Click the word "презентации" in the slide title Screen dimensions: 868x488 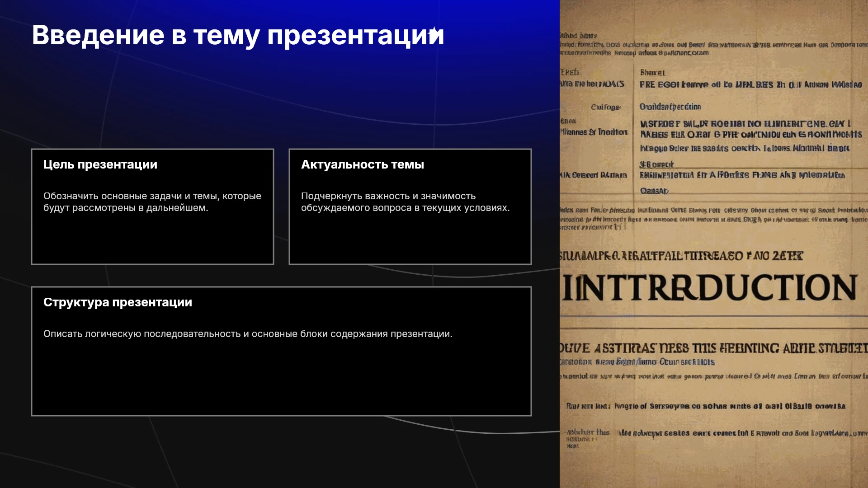(x=356, y=36)
